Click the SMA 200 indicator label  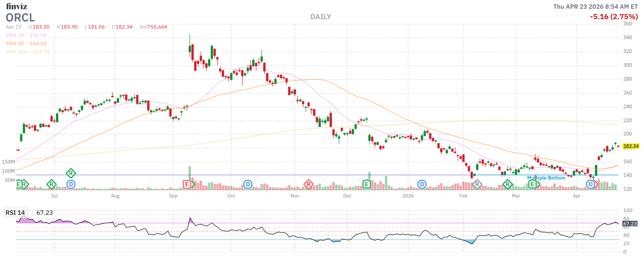pyautogui.click(x=16, y=52)
